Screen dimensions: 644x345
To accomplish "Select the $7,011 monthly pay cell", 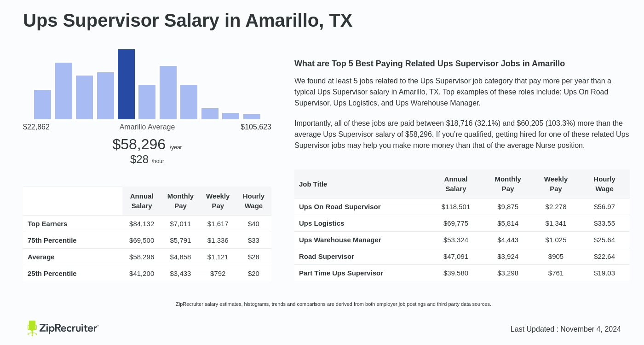I will point(180,223).
